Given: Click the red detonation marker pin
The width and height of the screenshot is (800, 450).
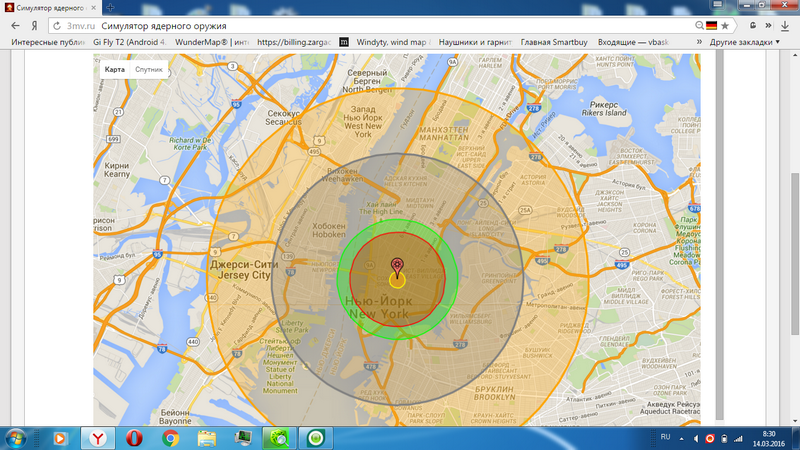Looking at the screenshot, I should tap(397, 267).
